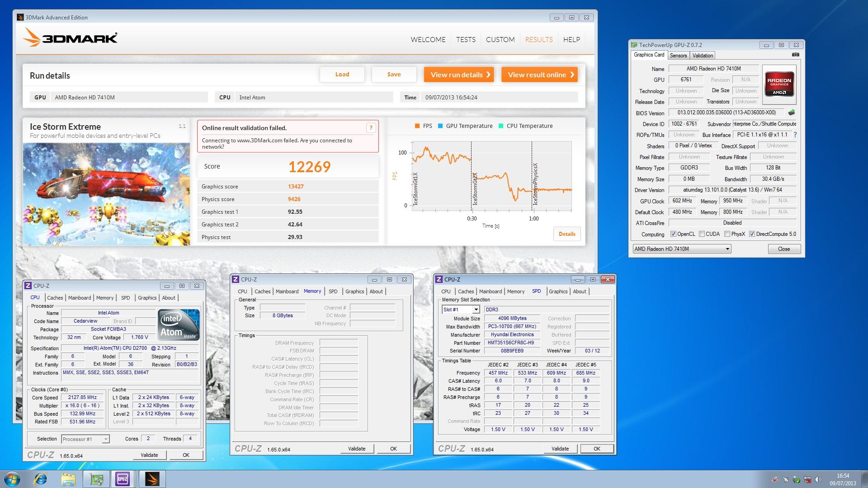868x488 pixels.
Task: Click the bus interface question mark icon
Action: 795,135
